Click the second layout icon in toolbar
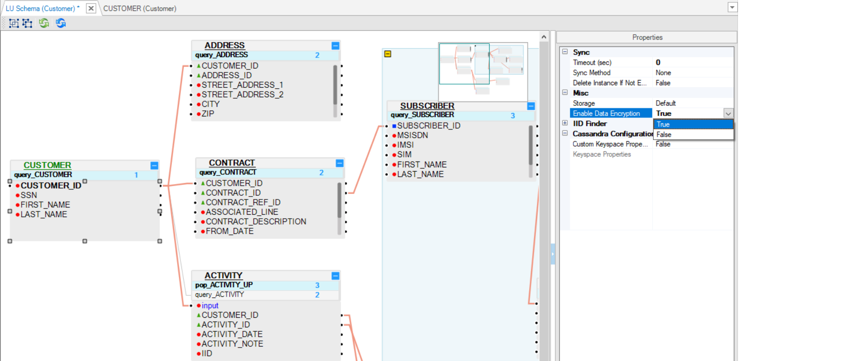 click(27, 23)
